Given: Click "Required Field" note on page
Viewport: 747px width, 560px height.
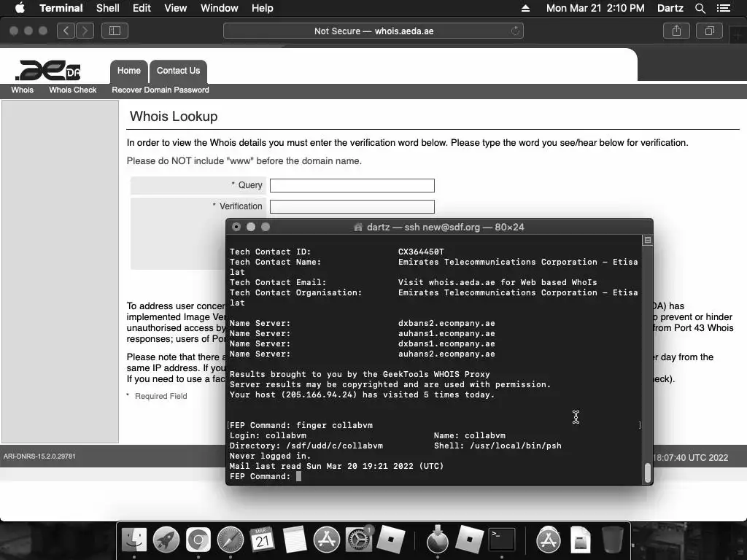Looking at the screenshot, I should 161,396.
